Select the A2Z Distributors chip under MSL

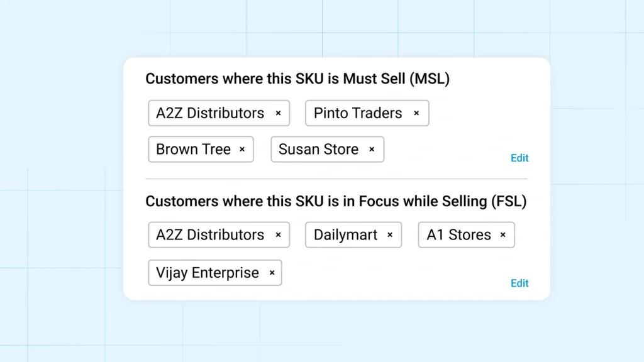tap(209, 113)
